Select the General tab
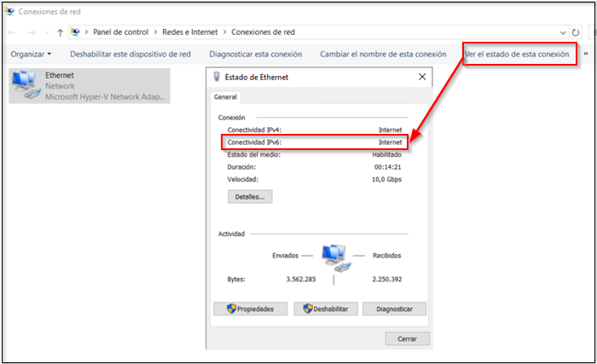Image resolution: width=597 pixels, height=364 pixels. pos(226,97)
